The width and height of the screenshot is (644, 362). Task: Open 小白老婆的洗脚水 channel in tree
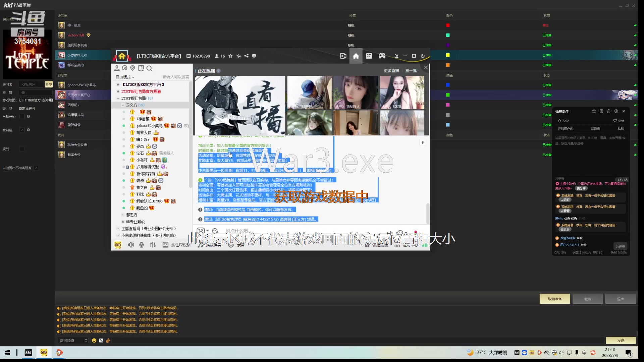[149, 235]
